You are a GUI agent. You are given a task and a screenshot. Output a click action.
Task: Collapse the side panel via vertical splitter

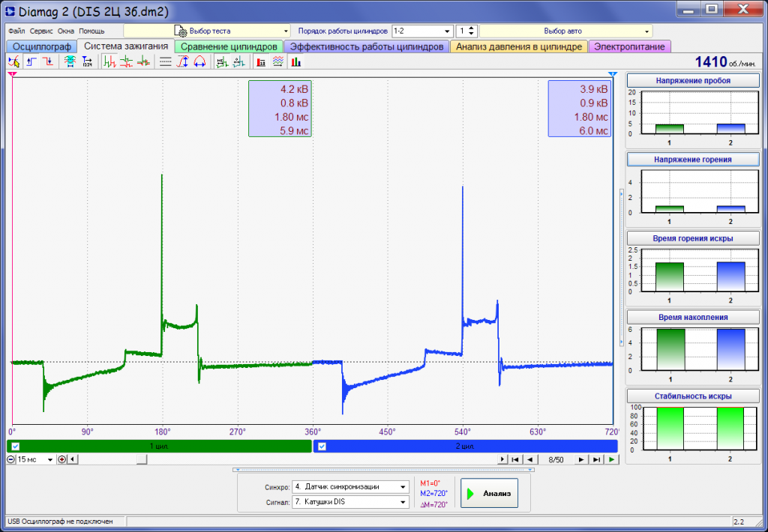tap(622, 268)
